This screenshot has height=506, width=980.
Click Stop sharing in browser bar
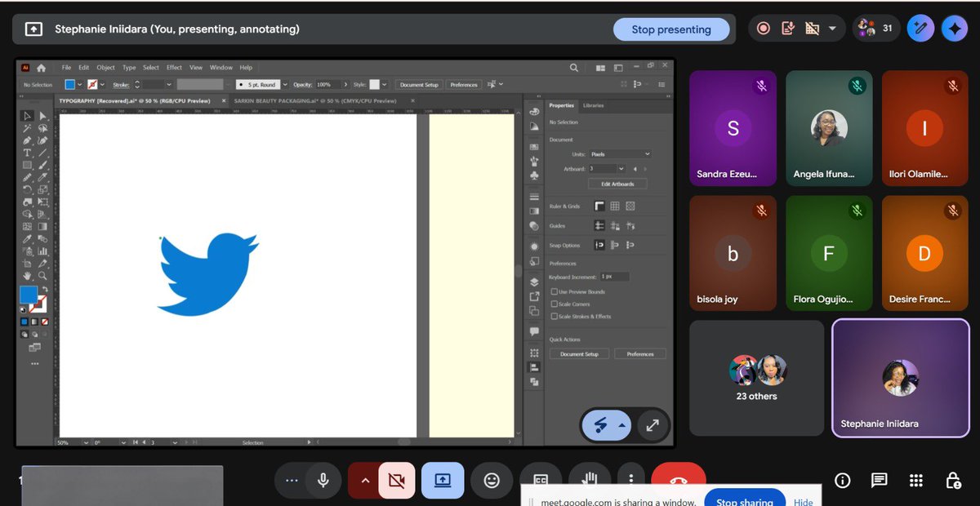pos(745,499)
